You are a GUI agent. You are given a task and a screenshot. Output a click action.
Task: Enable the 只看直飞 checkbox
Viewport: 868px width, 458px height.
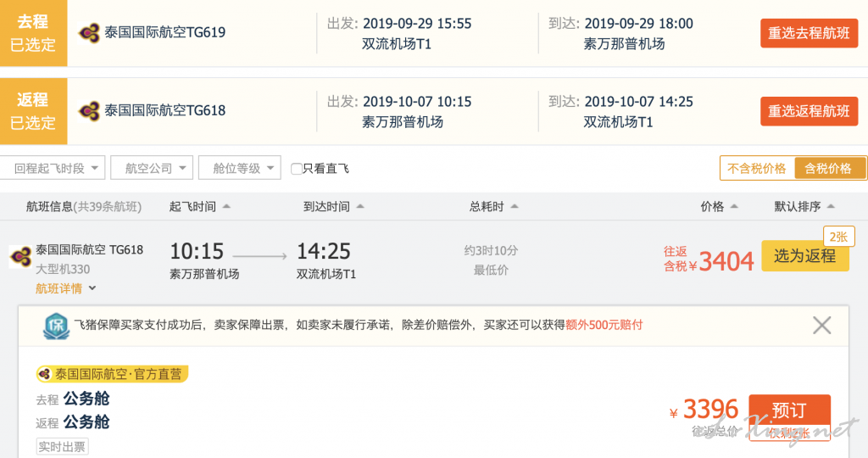coord(296,169)
